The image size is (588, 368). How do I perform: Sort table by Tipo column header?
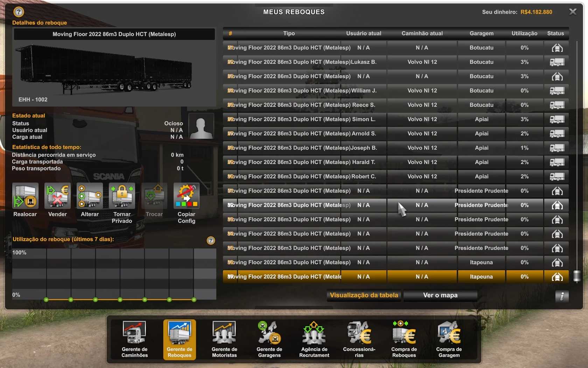coord(289,33)
